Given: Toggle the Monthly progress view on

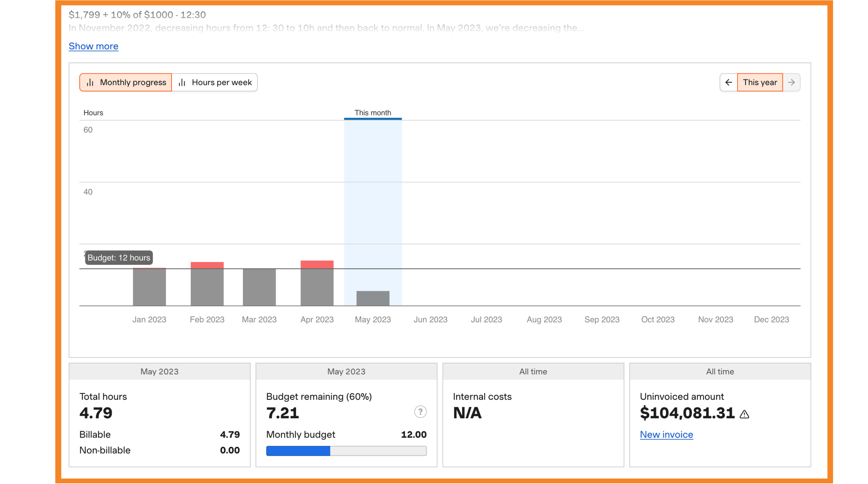Looking at the screenshot, I should tap(125, 82).
